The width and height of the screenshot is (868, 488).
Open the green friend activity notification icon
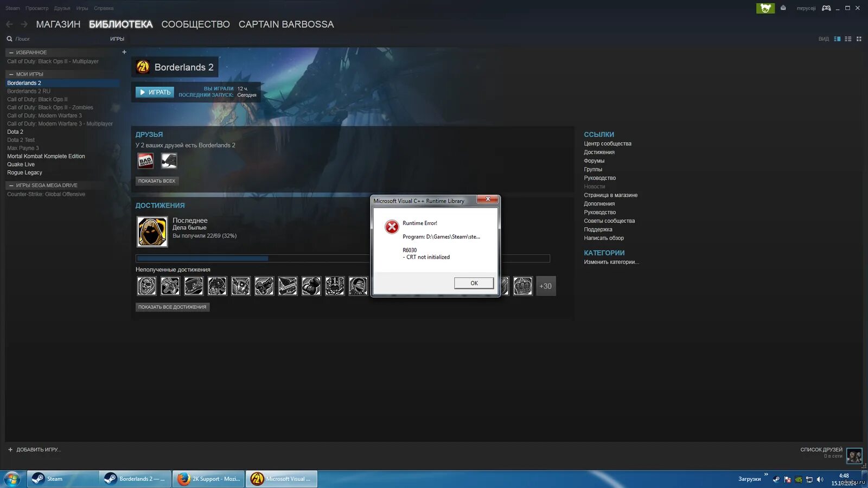tap(765, 8)
